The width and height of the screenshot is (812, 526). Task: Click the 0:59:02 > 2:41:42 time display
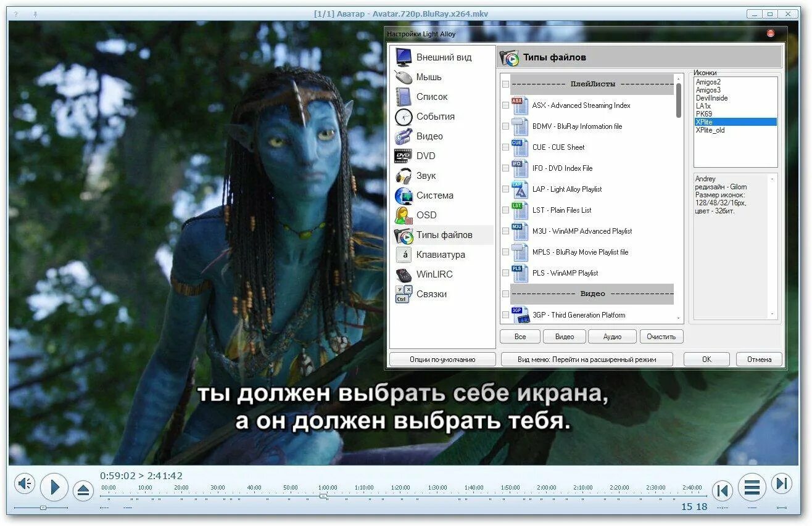tap(141, 476)
